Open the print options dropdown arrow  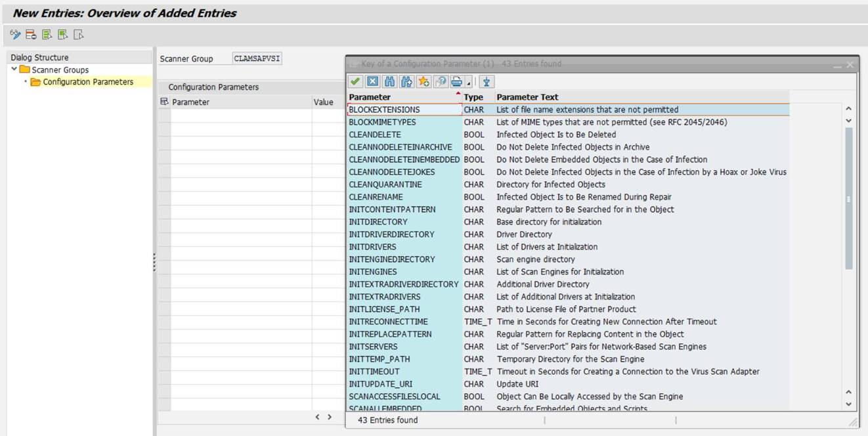tap(468, 83)
